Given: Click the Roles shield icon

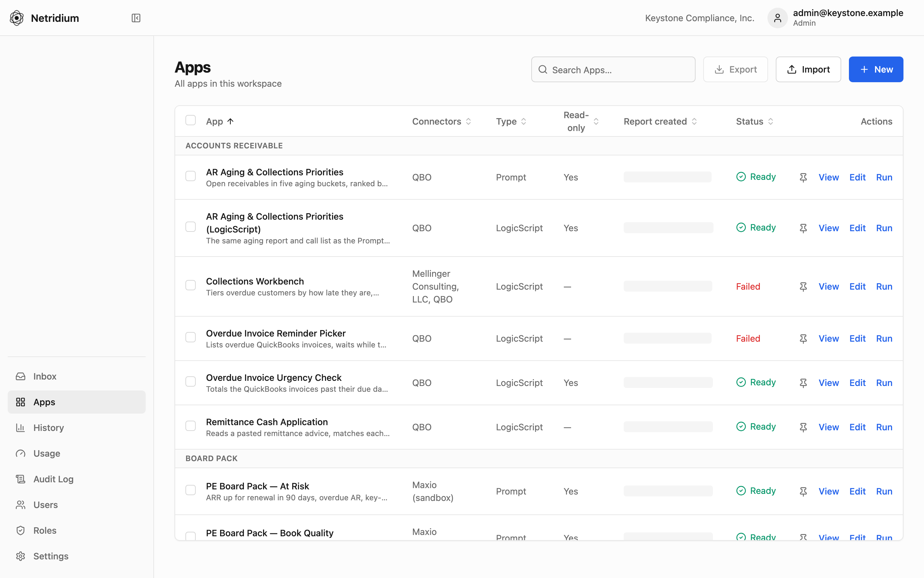Looking at the screenshot, I should [x=21, y=530].
